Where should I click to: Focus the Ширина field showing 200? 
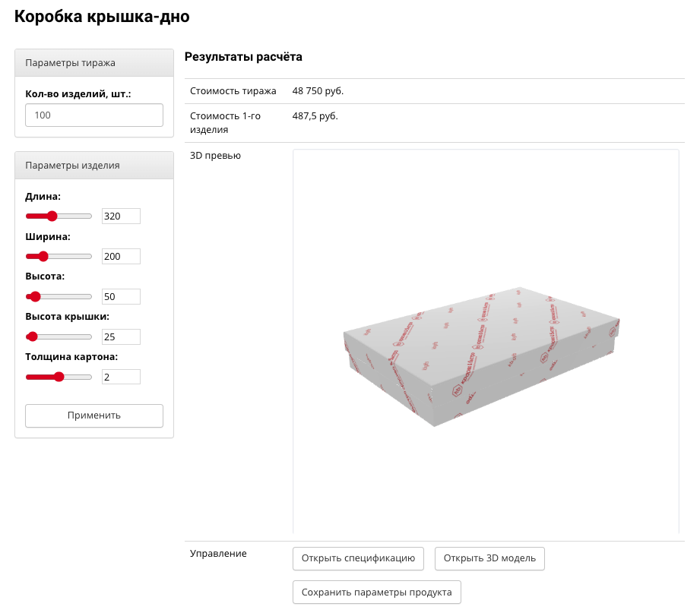[121, 257]
